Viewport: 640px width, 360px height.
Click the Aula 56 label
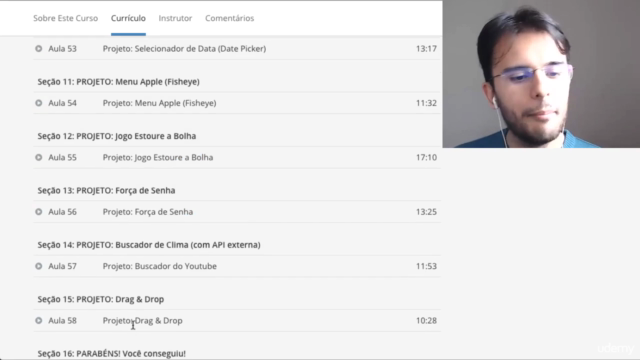(x=62, y=212)
